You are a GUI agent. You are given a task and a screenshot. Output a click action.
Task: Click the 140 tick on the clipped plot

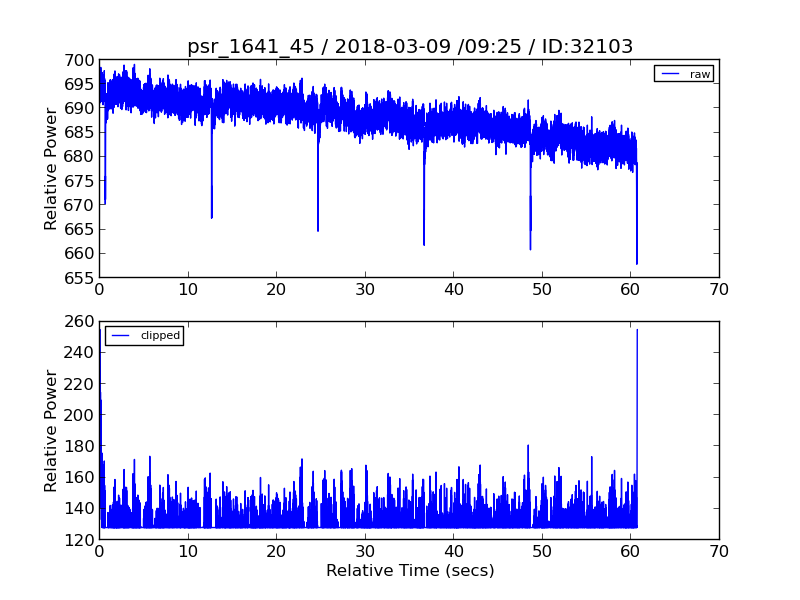(x=79, y=508)
